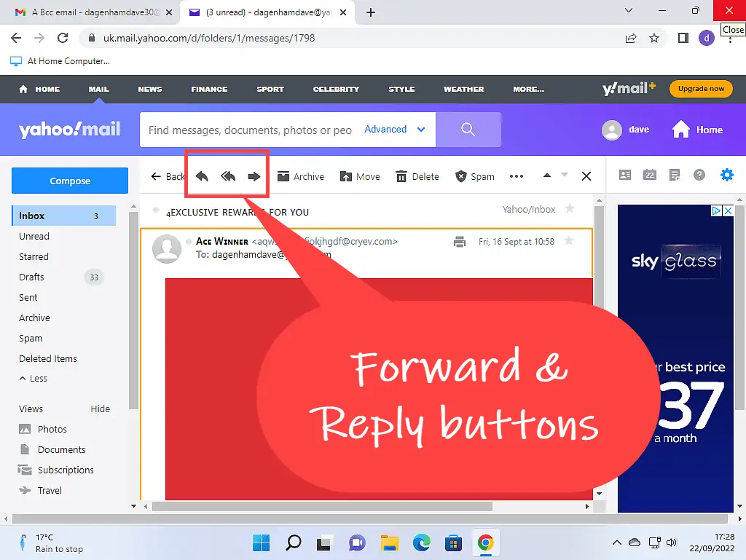Open the Drafts folder
This screenshot has height=560, width=746.
point(31,277)
